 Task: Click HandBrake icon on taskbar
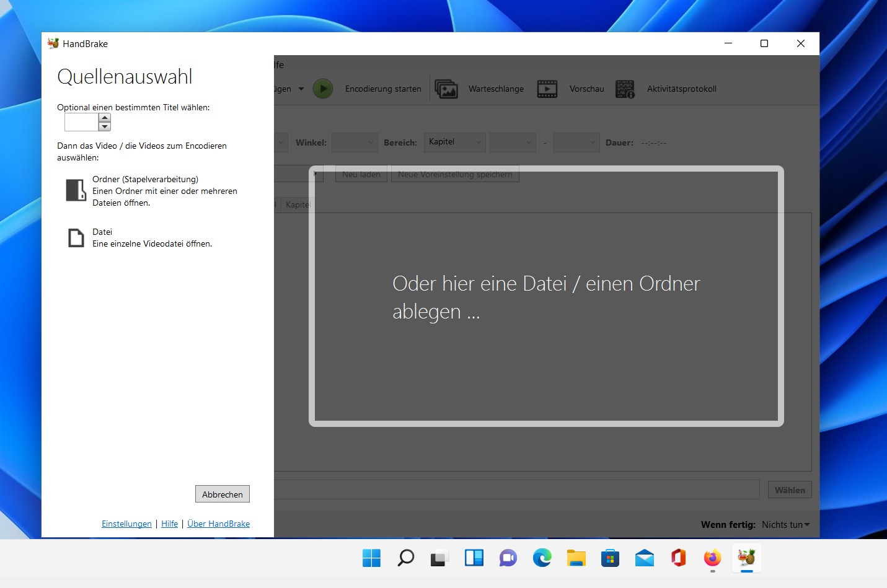pos(747,558)
